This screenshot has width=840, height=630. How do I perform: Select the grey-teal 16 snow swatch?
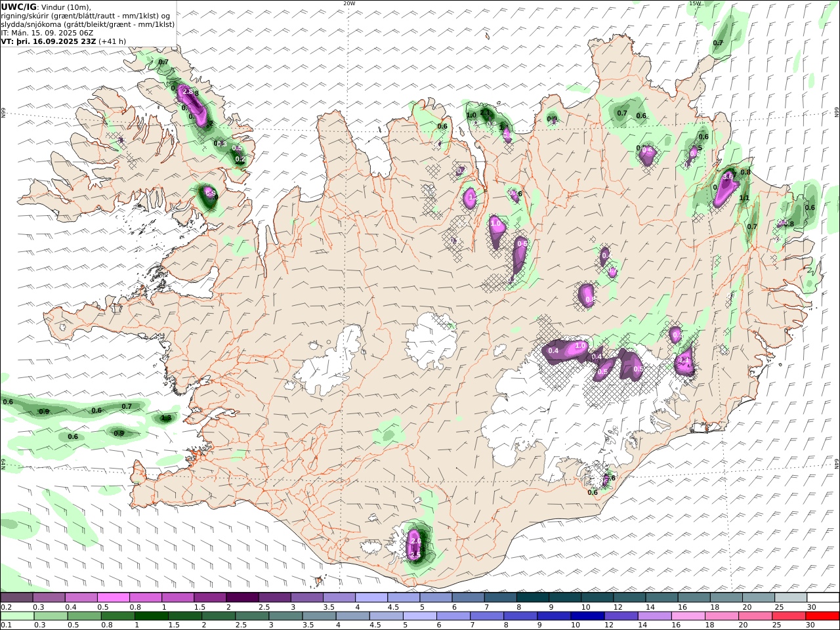(x=694, y=598)
